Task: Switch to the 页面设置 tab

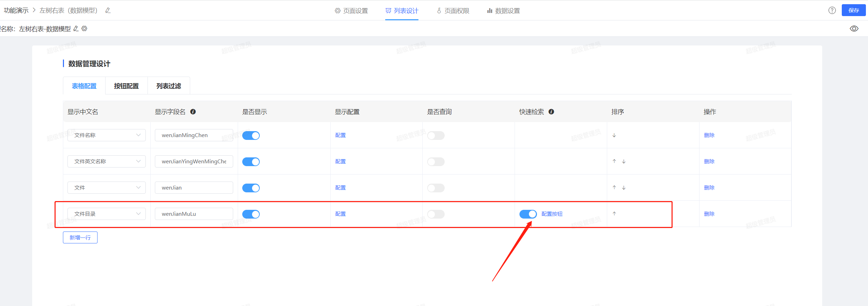Action: pyautogui.click(x=351, y=11)
